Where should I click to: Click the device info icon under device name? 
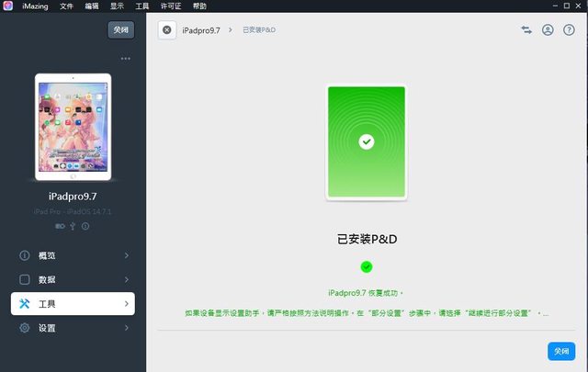(x=85, y=226)
